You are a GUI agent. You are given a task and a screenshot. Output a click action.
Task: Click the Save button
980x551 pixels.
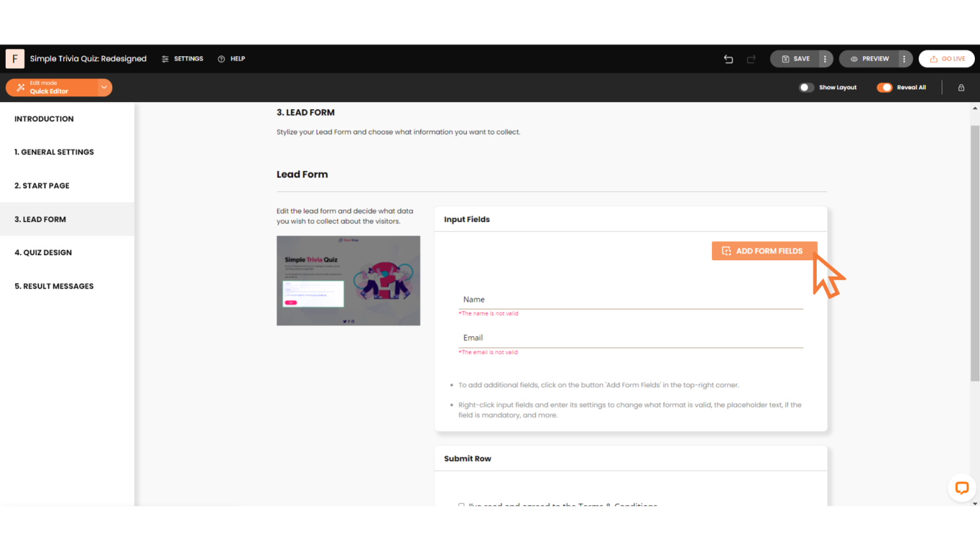[x=795, y=59]
